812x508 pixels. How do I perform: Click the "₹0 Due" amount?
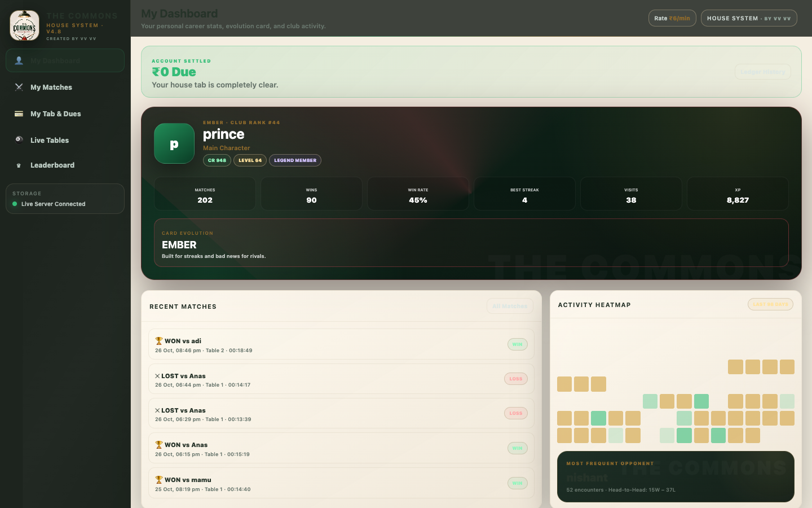point(174,72)
